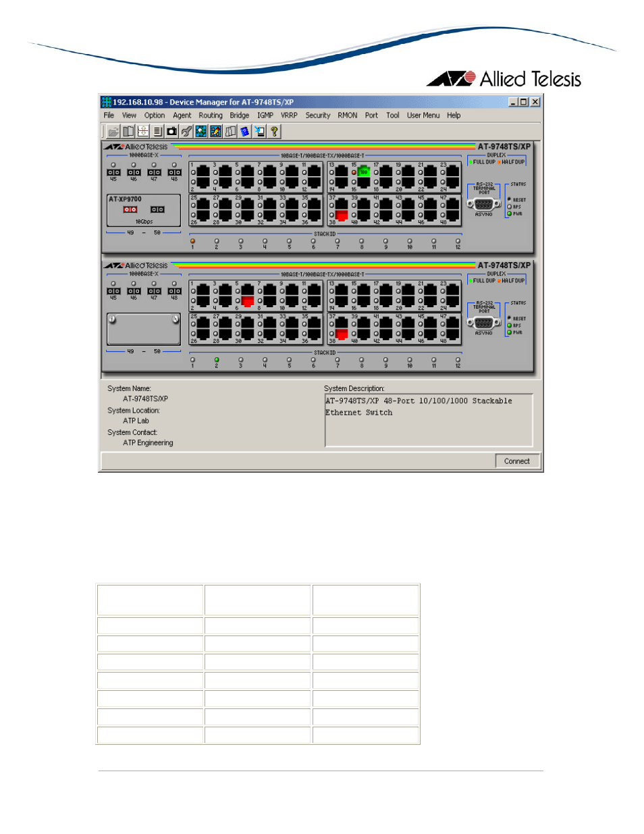644x834 pixels.
Task: Open the Option menu
Action: [155, 115]
